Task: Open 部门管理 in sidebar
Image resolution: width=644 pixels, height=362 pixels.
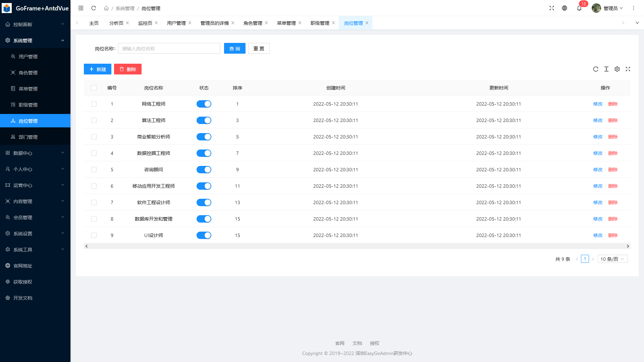Action: (28, 137)
